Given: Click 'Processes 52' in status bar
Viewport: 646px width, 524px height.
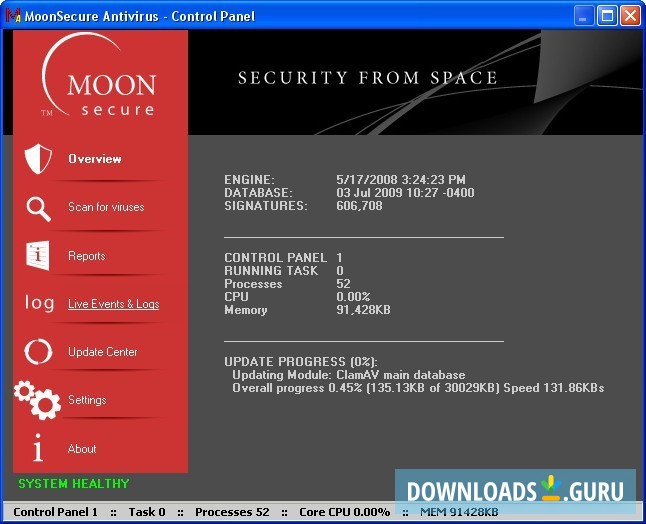Looking at the screenshot, I should (x=232, y=512).
